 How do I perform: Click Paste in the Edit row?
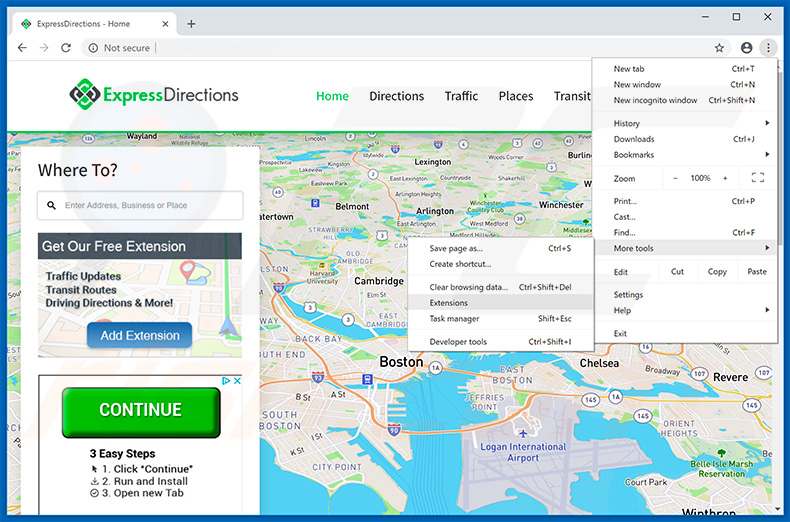(x=757, y=272)
